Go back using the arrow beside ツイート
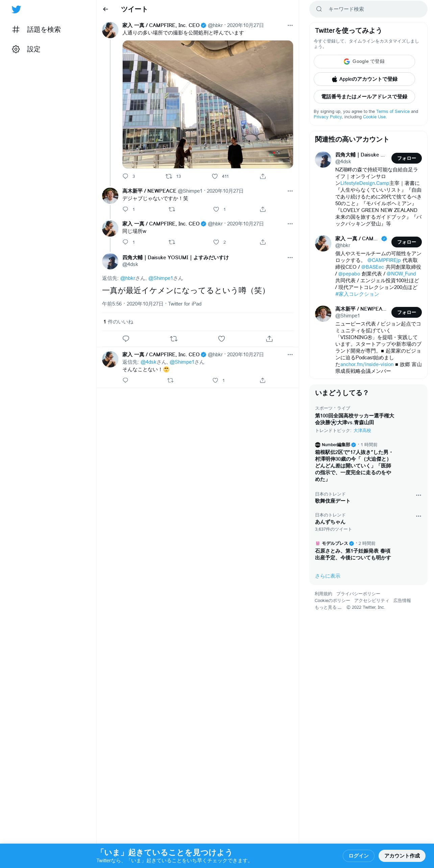The width and height of the screenshot is (434, 868). tap(105, 9)
